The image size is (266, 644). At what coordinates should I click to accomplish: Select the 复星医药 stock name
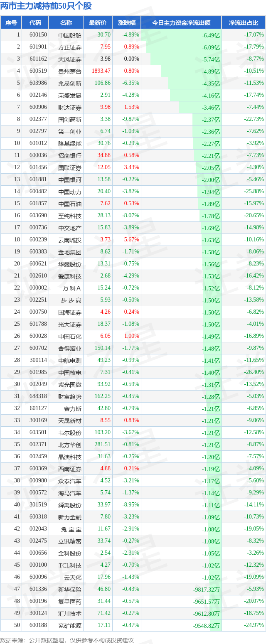[70, 601]
